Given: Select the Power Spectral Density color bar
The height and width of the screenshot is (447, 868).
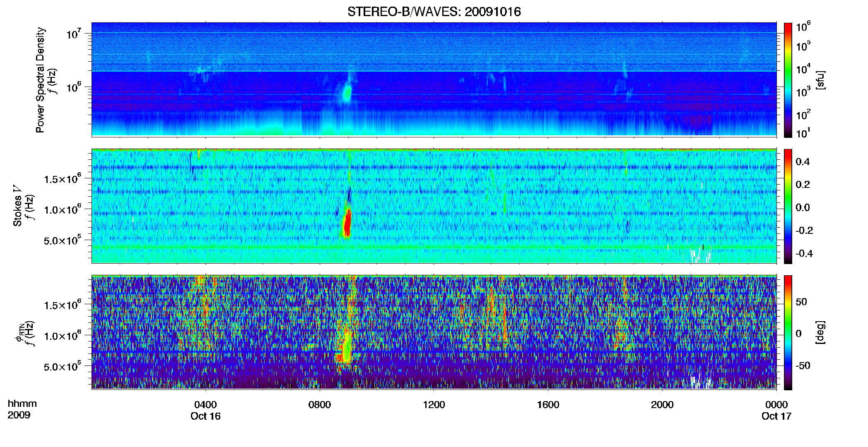Looking at the screenshot, I should coord(788,80).
